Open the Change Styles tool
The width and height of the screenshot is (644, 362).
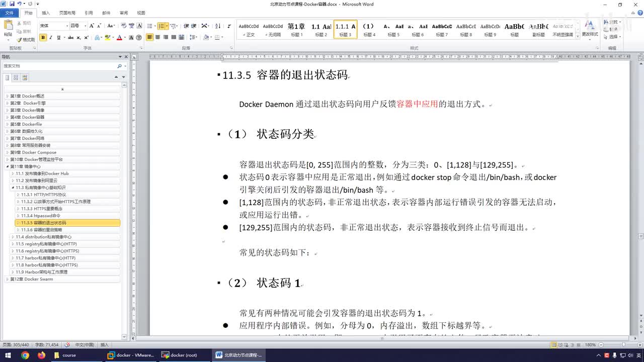[590, 29]
